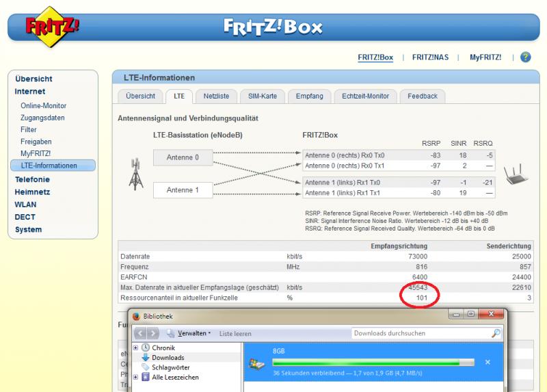Click the Antenne 1 (links) Rx1 Tx1 row
The height and width of the screenshot is (392, 547).
tap(399, 193)
